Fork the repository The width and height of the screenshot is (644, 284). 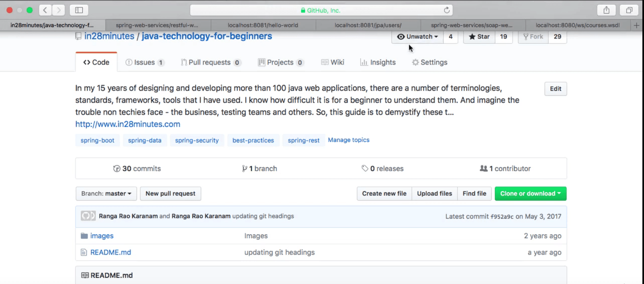[x=533, y=37]
